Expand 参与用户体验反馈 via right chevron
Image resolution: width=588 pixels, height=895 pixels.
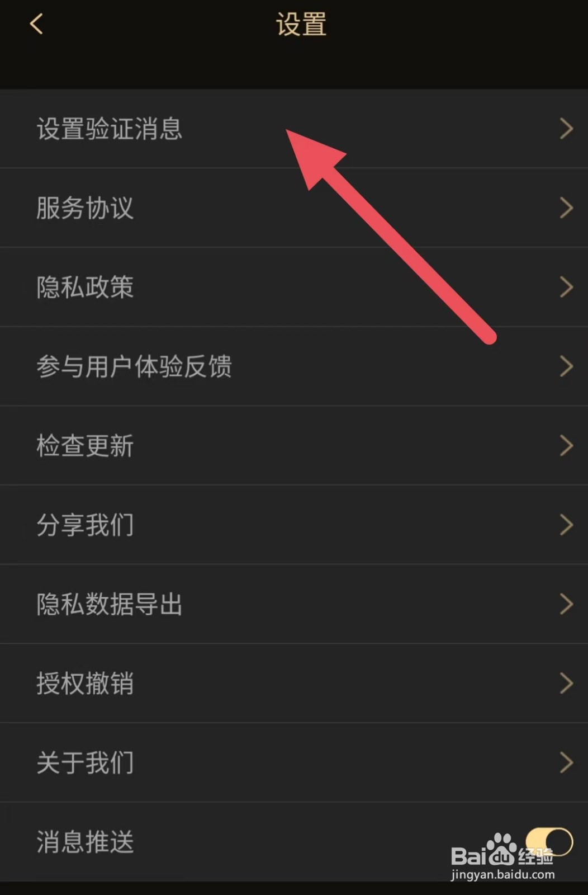click(x=567, y=366)
